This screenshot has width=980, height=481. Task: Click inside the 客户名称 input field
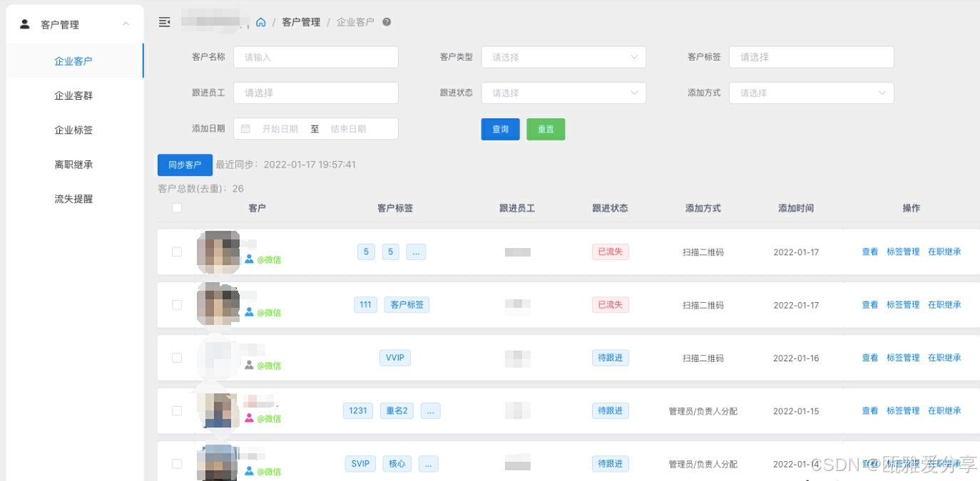pos(315,57)
